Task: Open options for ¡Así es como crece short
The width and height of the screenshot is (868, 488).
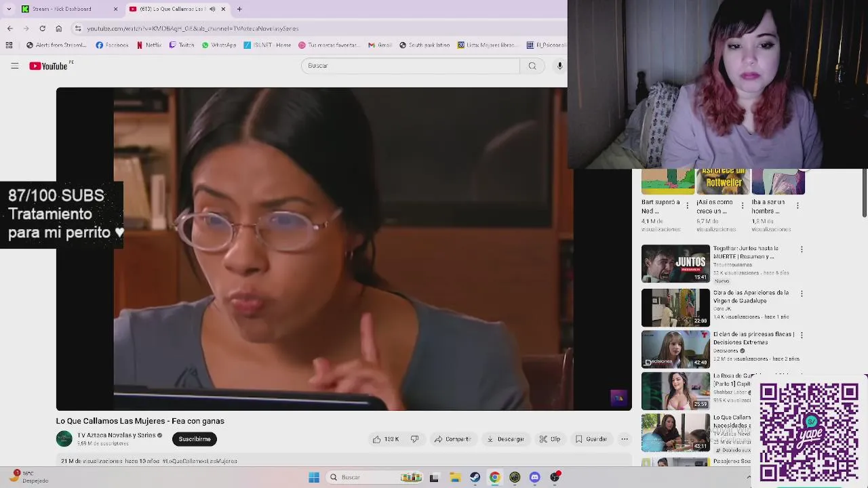Action: pos(743,205)
